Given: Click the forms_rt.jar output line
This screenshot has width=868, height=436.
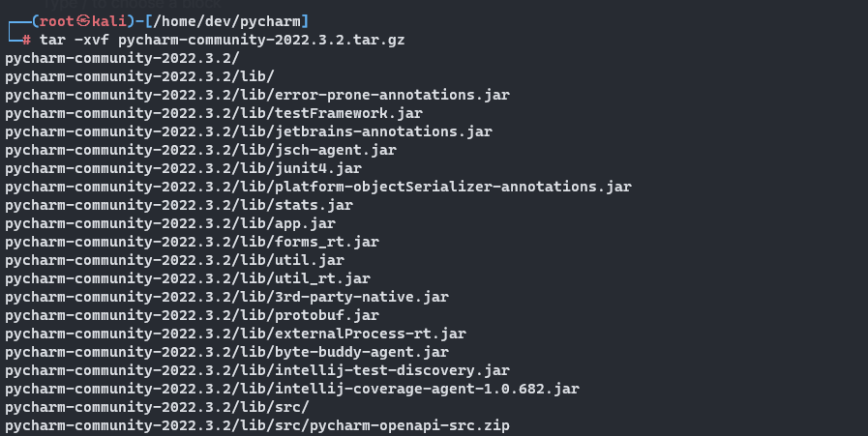Looking at the screenshot, I should coord(192,242).
